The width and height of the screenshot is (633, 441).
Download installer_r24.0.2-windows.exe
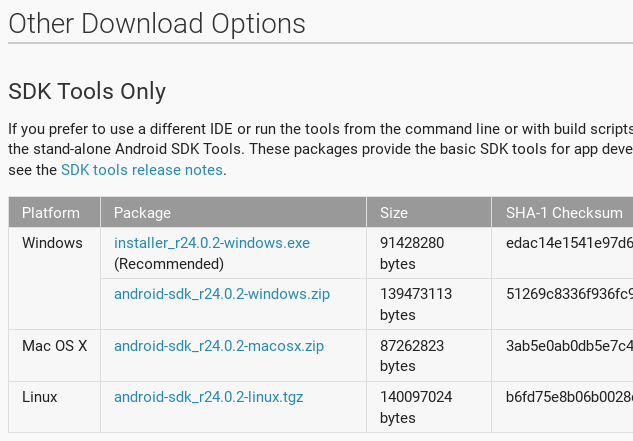(212, 243)
